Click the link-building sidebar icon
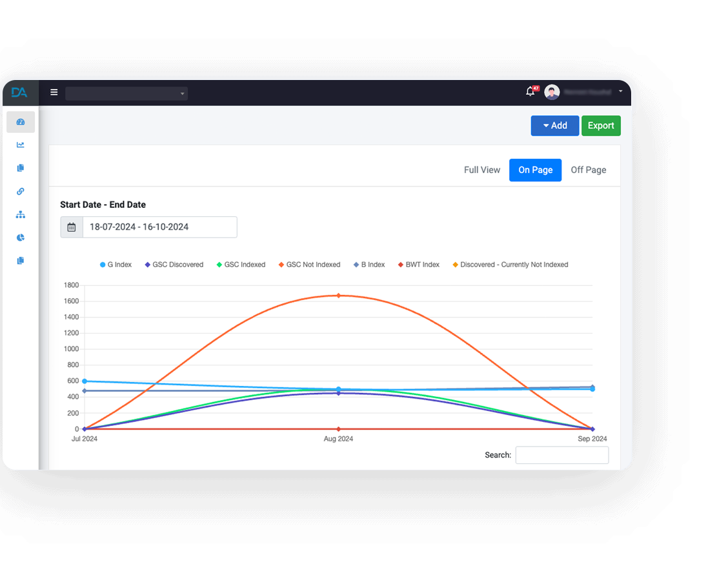 coord(21,191)
